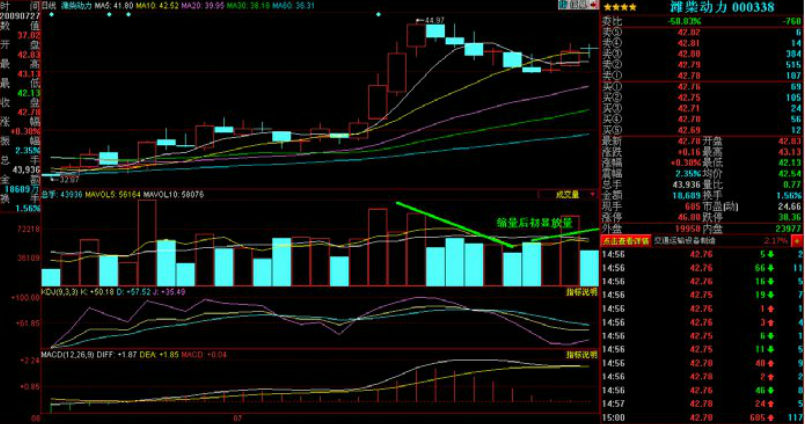The image size is (805, 424).
Task: Click the 20090727 date value in left info column
Action: tap(20, 16)
